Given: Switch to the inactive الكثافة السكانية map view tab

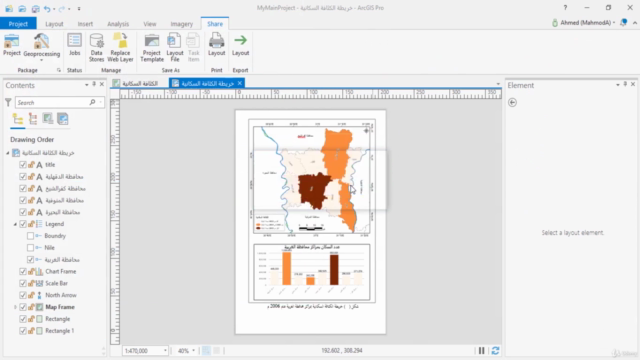Looking at the screenshot, I should [x=136, y=83].
